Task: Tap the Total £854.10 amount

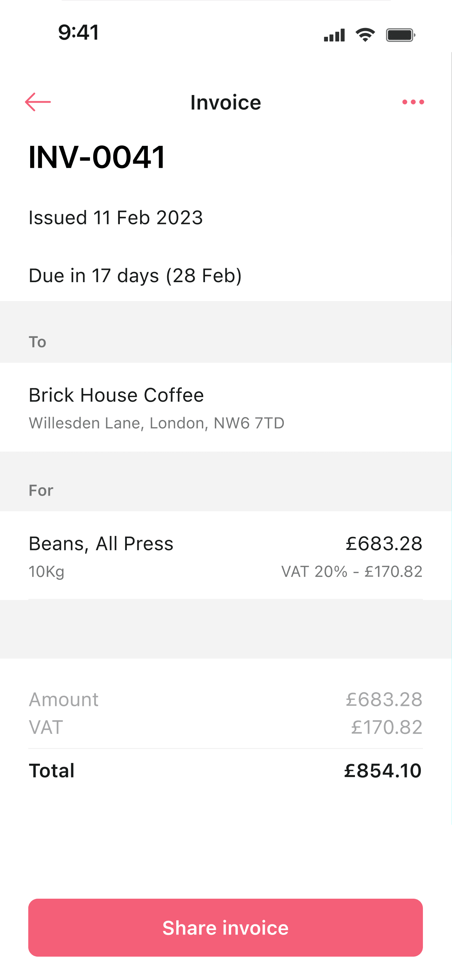Action: (382, 771)
